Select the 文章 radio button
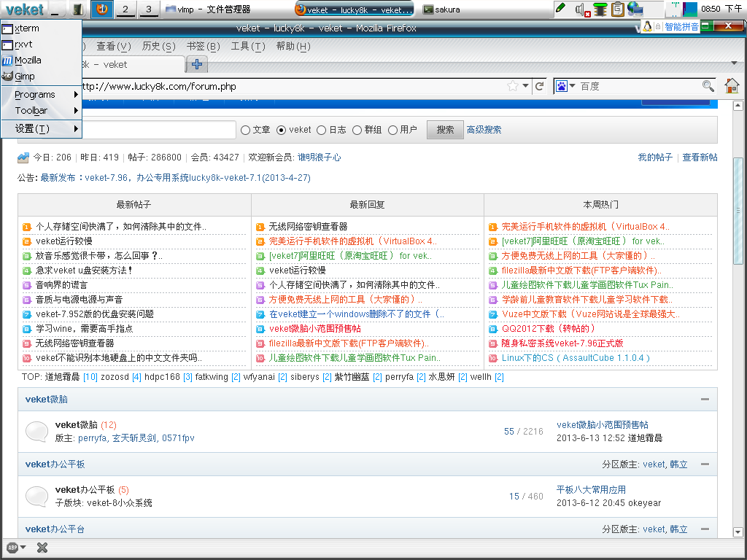 245,130
